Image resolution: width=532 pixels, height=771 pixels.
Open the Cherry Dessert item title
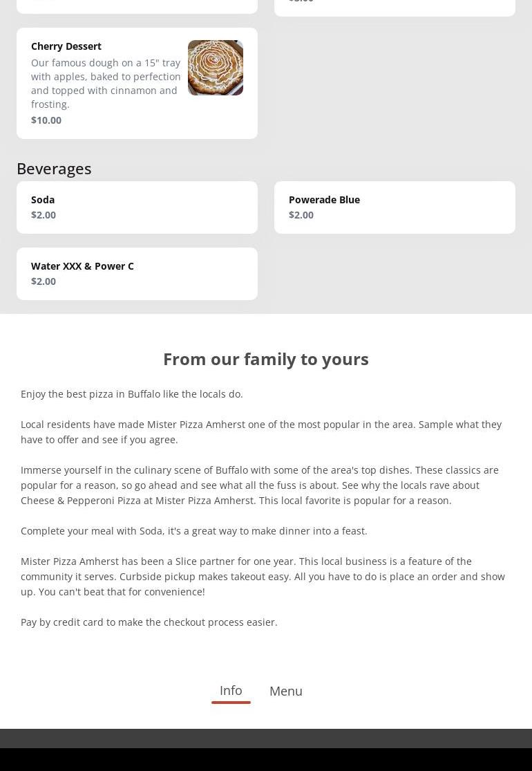(x=66, y=46)
